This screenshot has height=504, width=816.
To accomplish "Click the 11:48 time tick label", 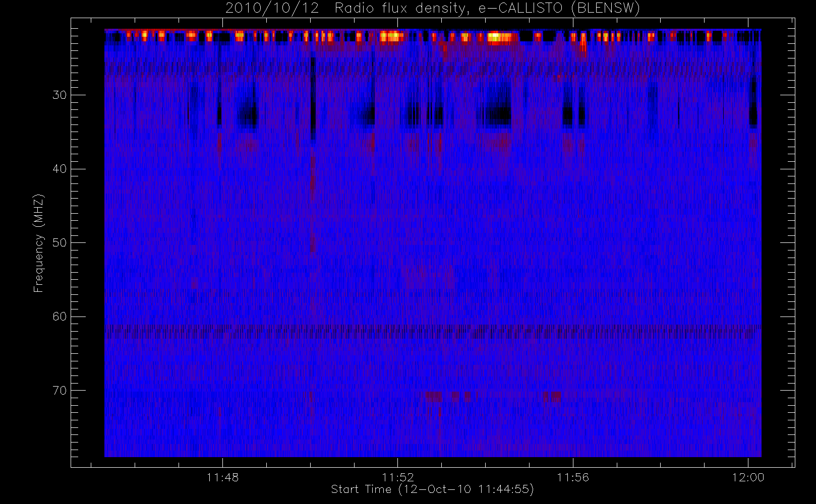I will 222,477.
